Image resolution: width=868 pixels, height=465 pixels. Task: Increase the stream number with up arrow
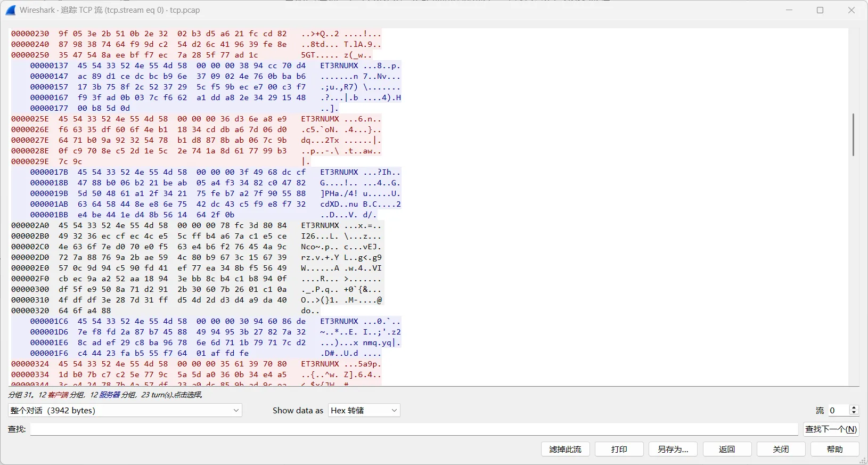tap(854, 407)
